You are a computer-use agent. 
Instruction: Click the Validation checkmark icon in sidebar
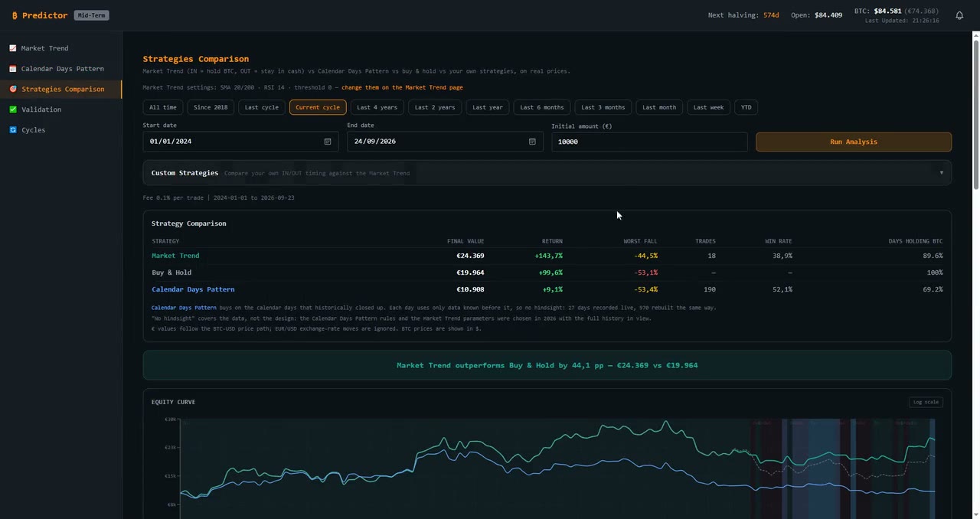13,109
